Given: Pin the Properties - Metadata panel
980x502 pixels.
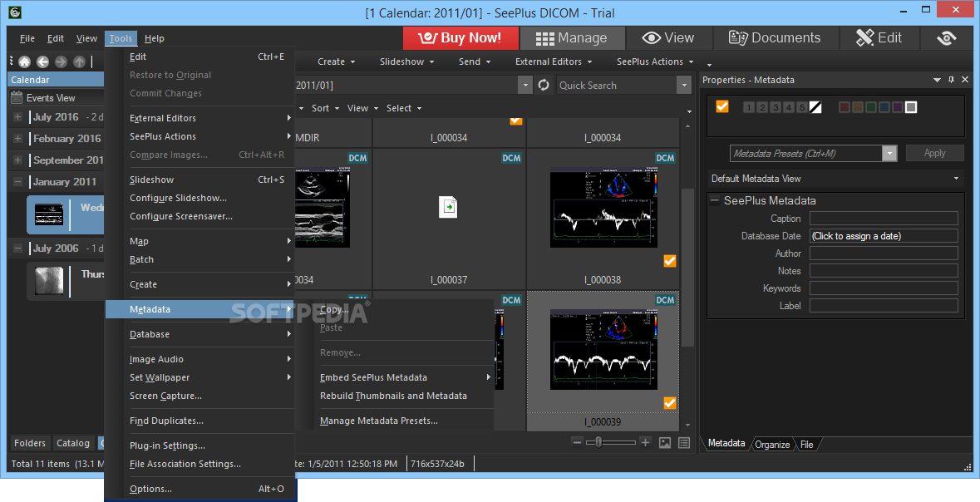Looking at the screenshot, I should (x=951, y=80).
